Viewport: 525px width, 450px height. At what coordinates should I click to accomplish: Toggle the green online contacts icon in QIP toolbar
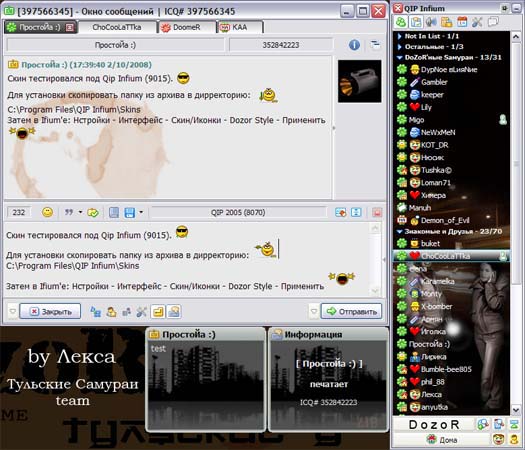pos(401,22)
